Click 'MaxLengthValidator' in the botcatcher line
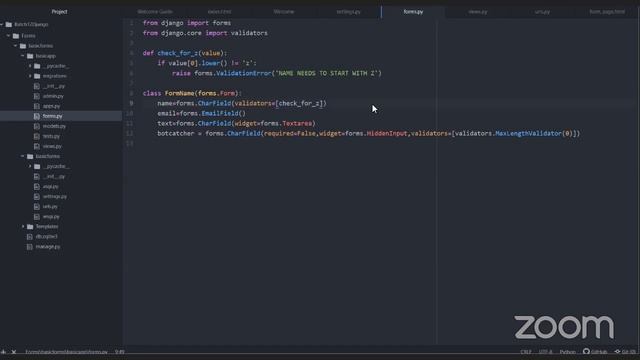Image resolution: width=640 pixels, height=360 pixels. point(529,133)
